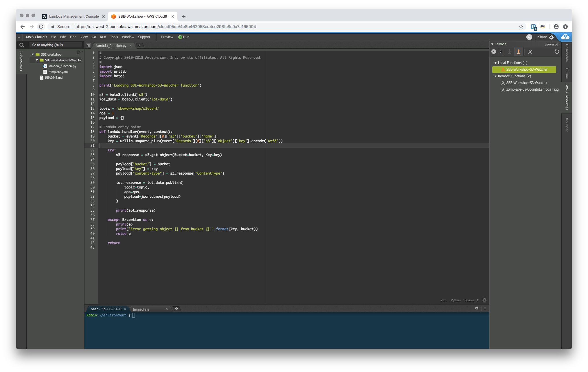Open the run mode selector arrows
Viewport: 588px width, 372px height.
click(x=501, y=52)
